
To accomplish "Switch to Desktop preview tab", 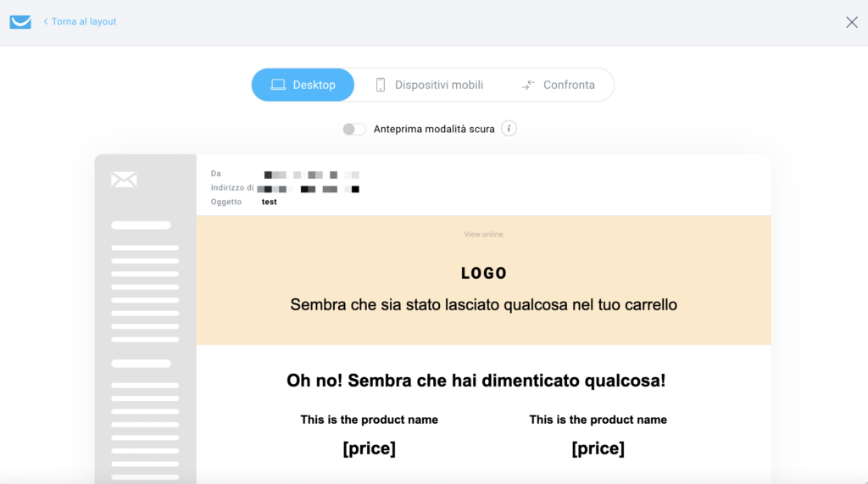I will [x=303, y=85].
